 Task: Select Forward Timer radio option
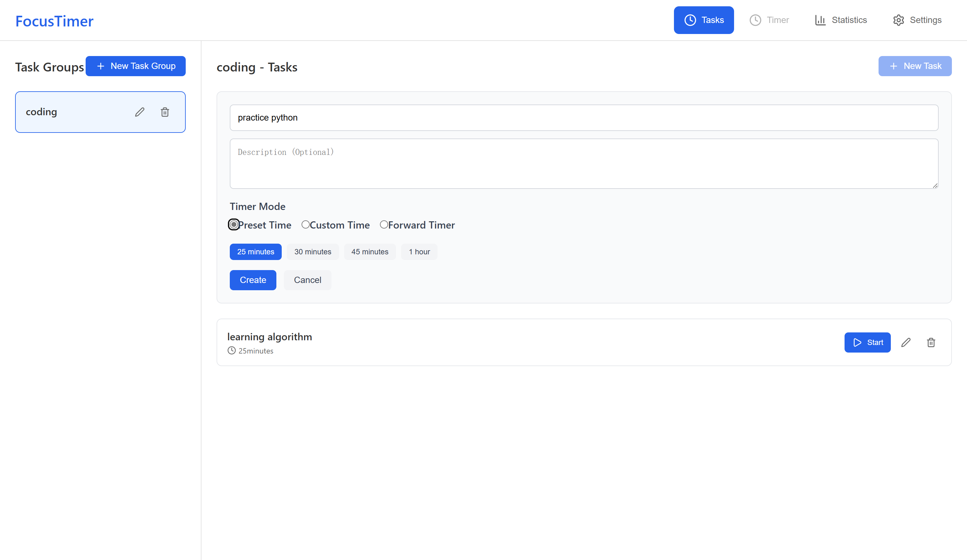click(384, 224)
